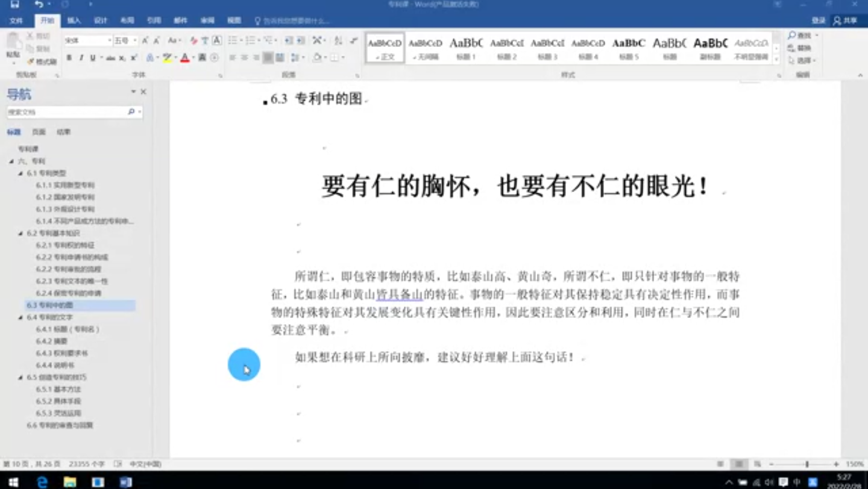
Task: Toggle show paragraph marks
Action: (354, 40)
